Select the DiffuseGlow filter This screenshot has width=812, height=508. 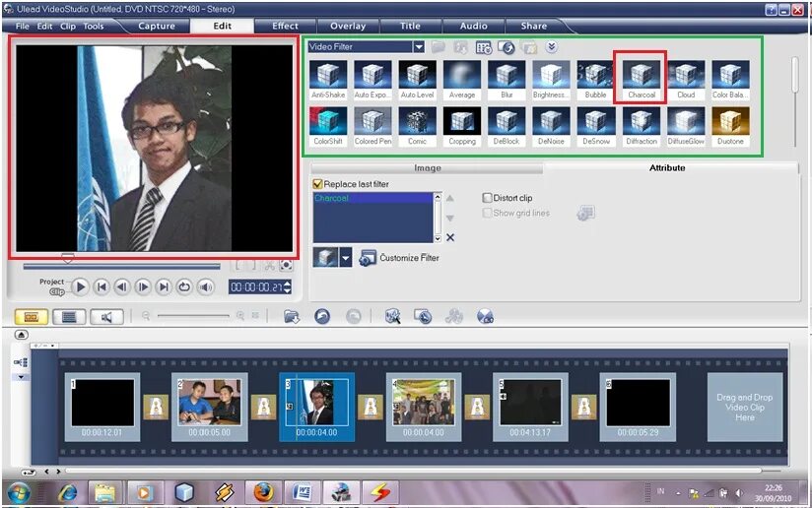point(686,121)
